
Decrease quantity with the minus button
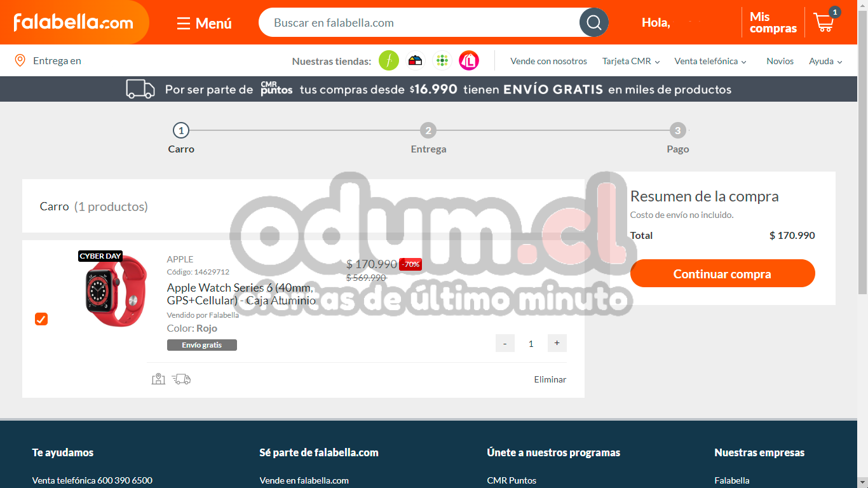(x=505, y=343)
